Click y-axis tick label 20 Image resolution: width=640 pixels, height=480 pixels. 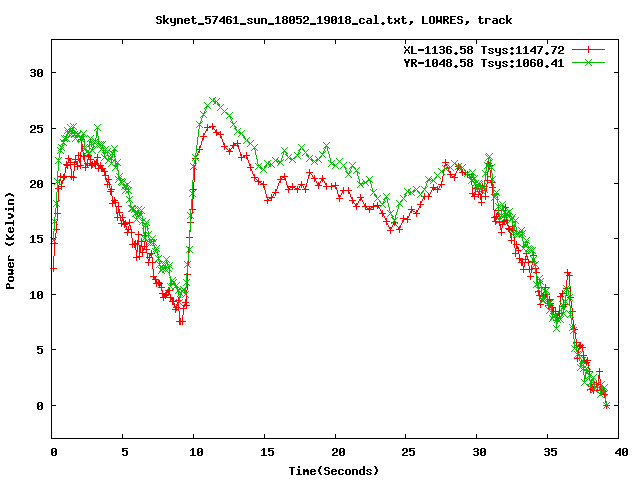[x=36, y=184]
